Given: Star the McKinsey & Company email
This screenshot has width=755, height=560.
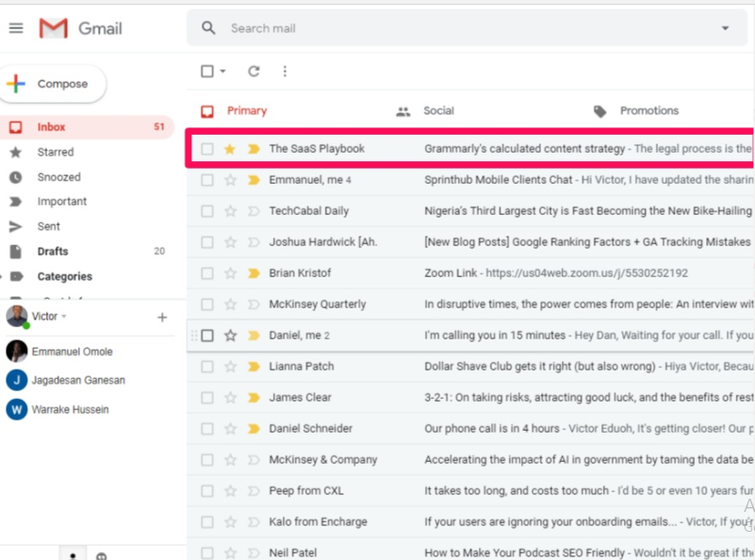Looking at the screenshot, I should tap(230, 460).
